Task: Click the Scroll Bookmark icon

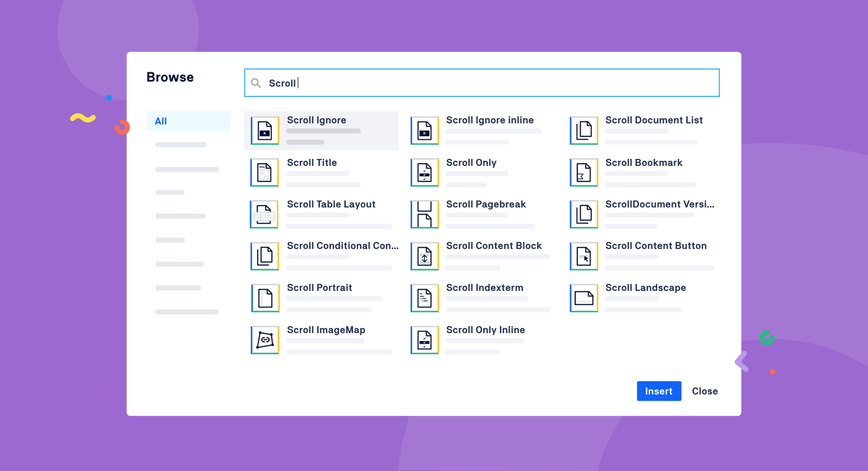Action: click(584, 172)
